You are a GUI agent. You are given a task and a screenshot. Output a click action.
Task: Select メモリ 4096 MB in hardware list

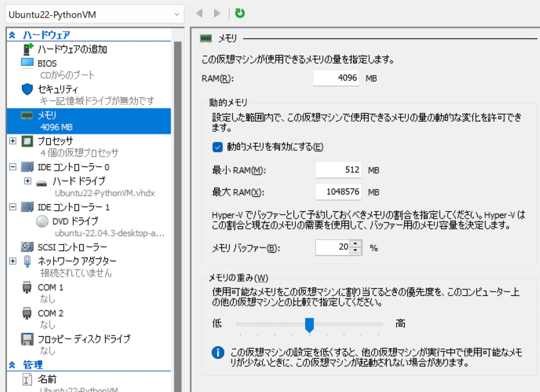click(89, 121)
